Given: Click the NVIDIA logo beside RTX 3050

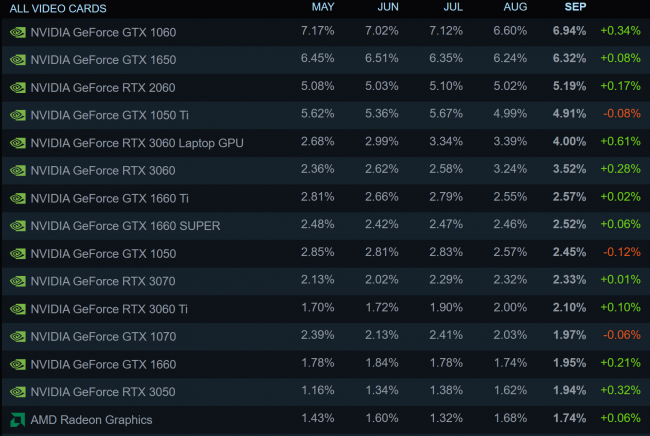Looking at the screenshot, I should click(18, 392).
